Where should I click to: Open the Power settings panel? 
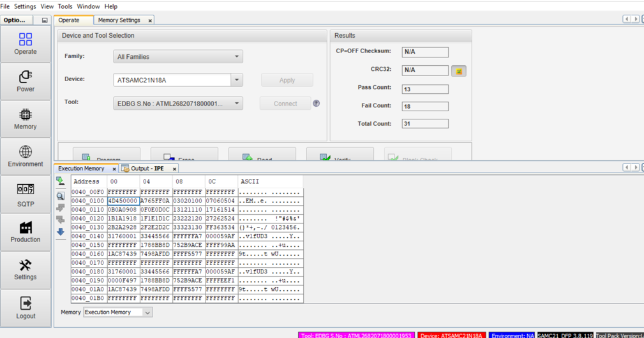point(26,82)
